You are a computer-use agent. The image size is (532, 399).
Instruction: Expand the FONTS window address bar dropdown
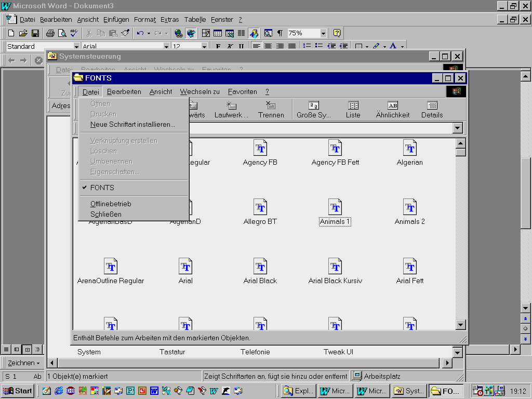coord(457,128)
